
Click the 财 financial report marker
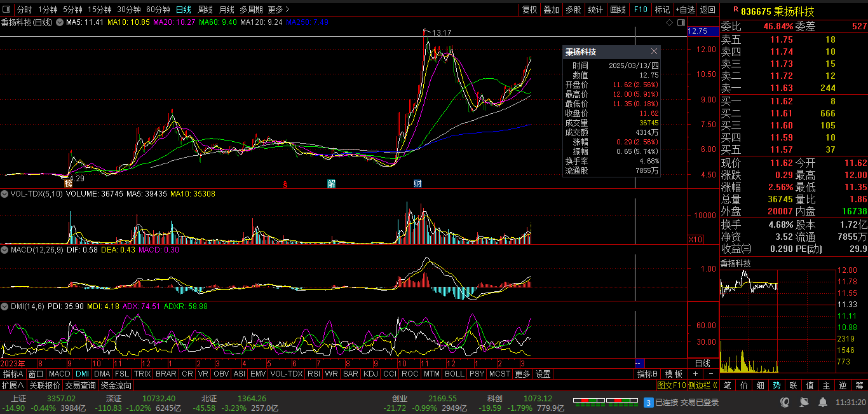pos(417,184)
